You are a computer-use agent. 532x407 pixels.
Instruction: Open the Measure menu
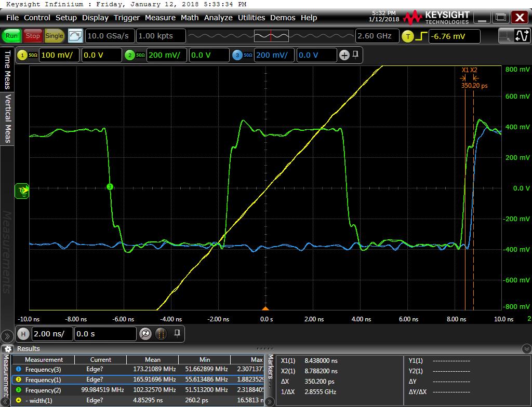click(x=160, y=18)
